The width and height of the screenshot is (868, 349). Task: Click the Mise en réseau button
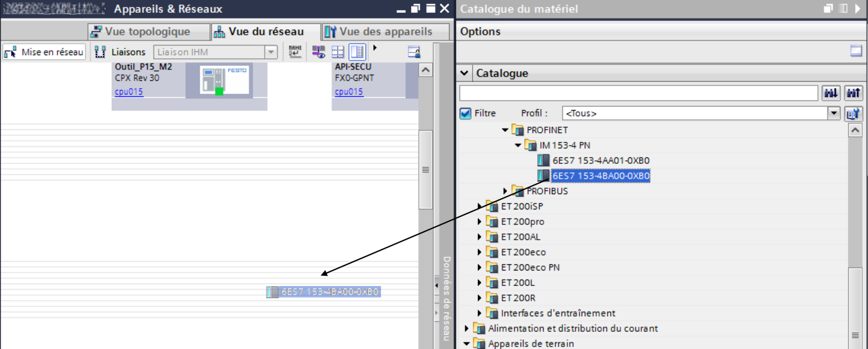coord(44,52)
